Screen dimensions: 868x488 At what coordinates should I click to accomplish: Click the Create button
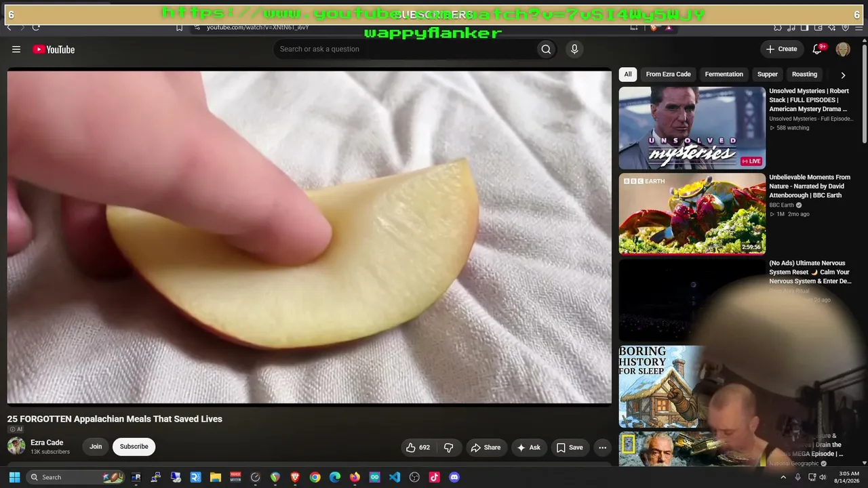tap(781, 49)
